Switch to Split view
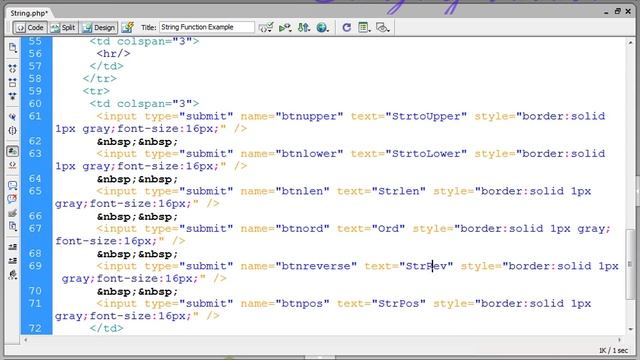This screenshot has height=360, width=640. [x=63, y=27]
